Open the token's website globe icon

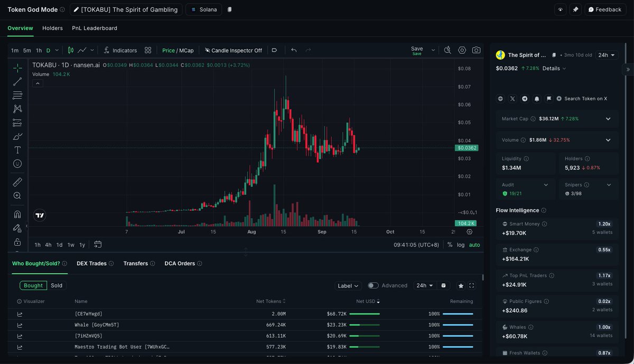point(500,99)
